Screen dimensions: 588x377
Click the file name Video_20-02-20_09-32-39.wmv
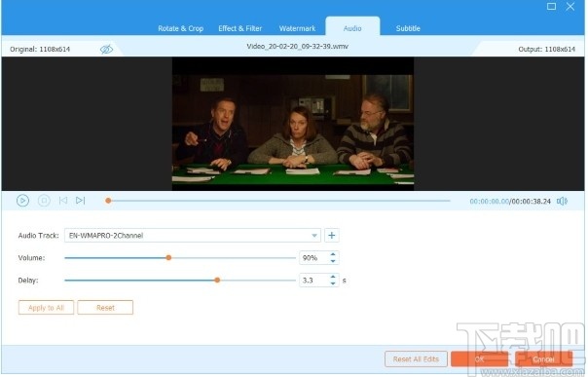[x=297, y=47]
